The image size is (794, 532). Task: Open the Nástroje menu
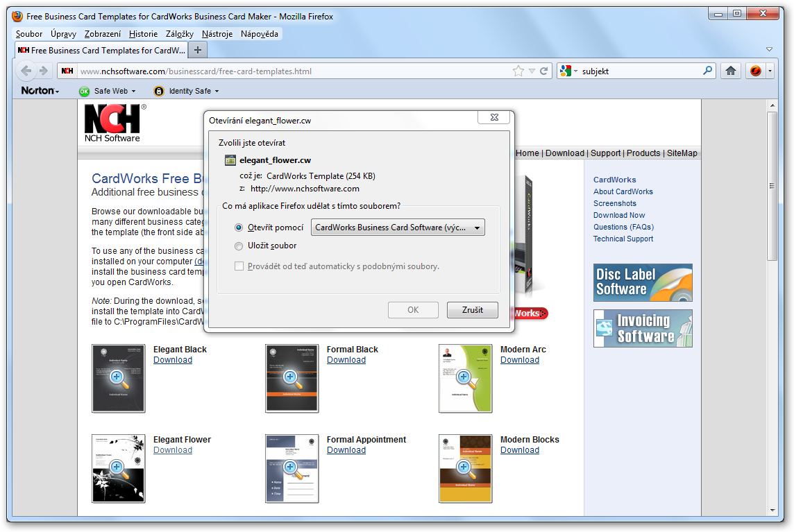point(217,34)
